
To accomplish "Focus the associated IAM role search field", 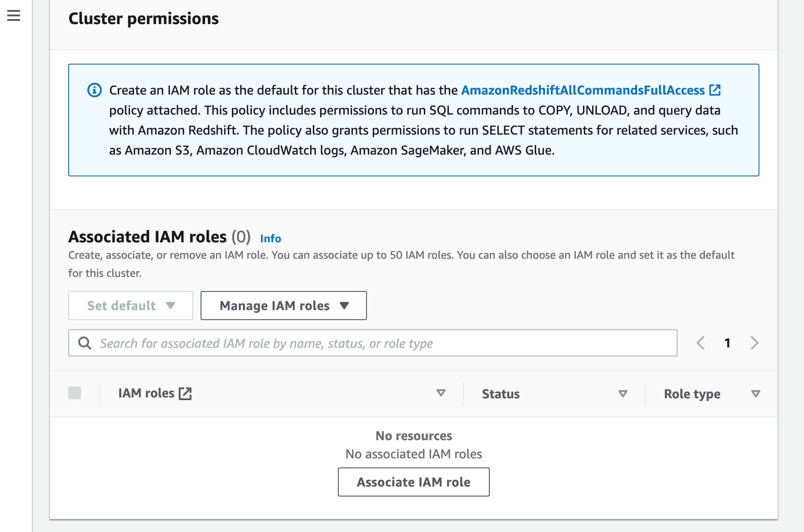I will click(x=373, y=343).
